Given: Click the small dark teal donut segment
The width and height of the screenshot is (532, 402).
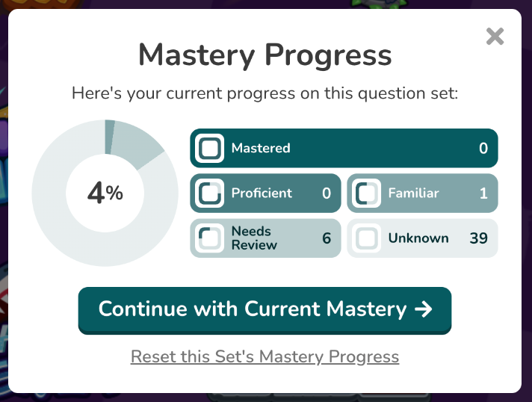Looking at the screenshot, I should [x=110, y=137].
